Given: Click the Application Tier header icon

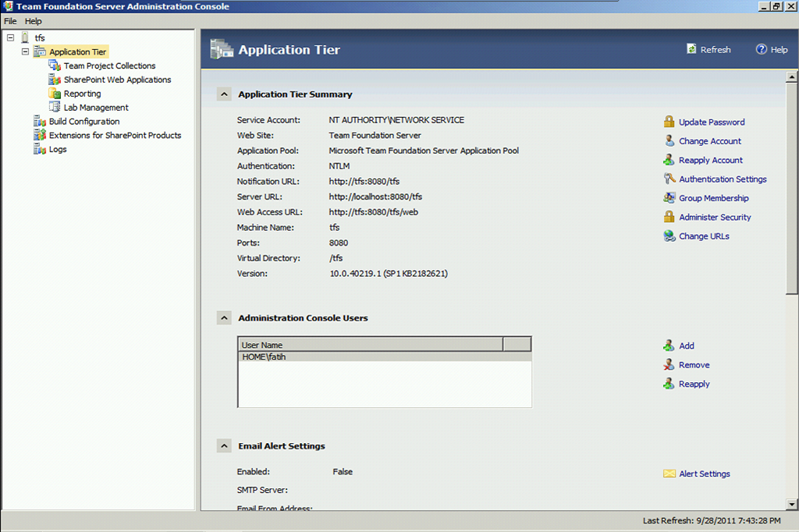Looking at the screenshot, I should [222, 49].
